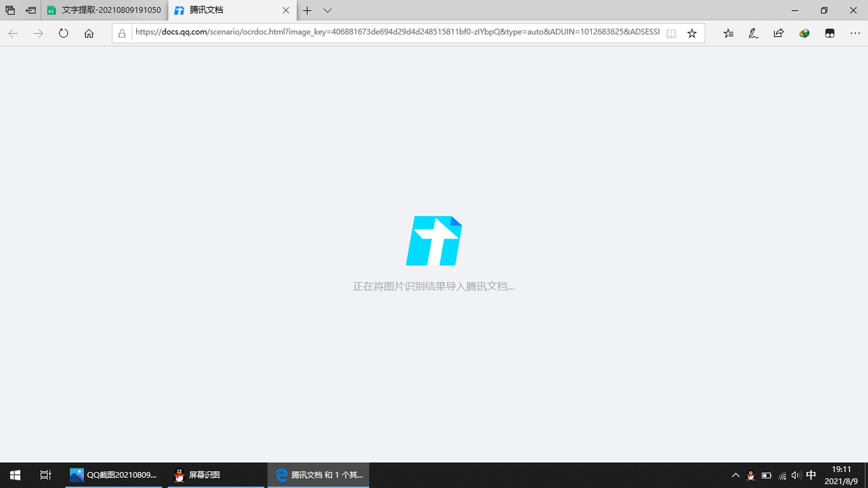Open a new tab with the plus button

click(x=307, y=10)
